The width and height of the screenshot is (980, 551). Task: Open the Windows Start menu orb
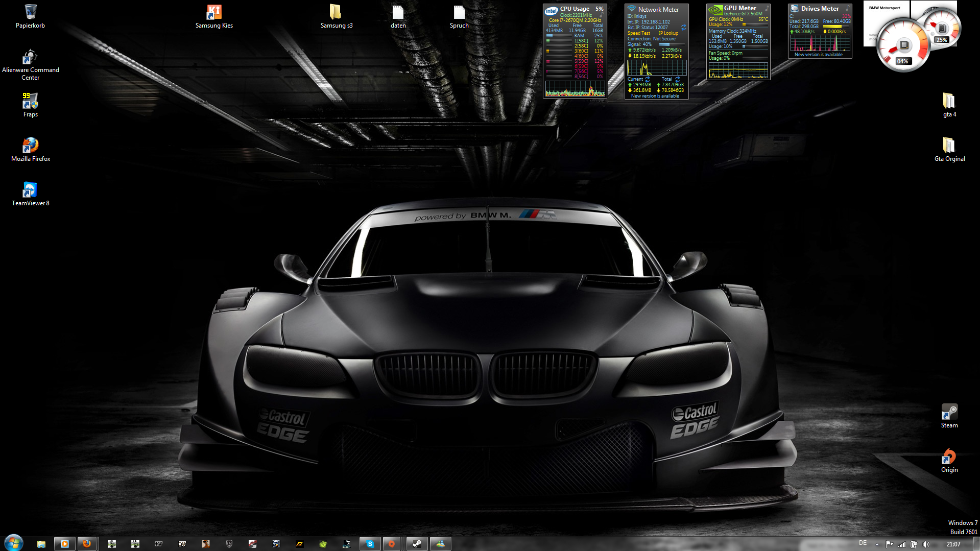pyautogui.click(x=14, y=543)
